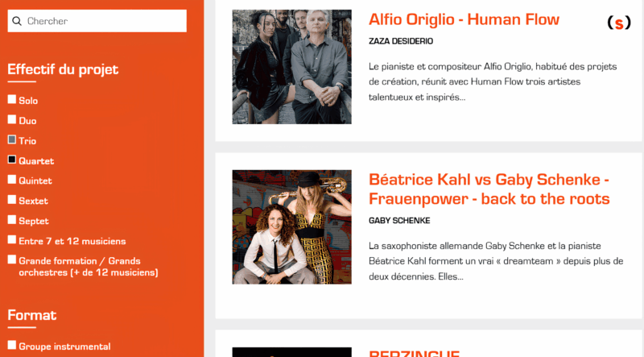Click the magnifying glass search icon
The image size is (644, 357).
17,21
